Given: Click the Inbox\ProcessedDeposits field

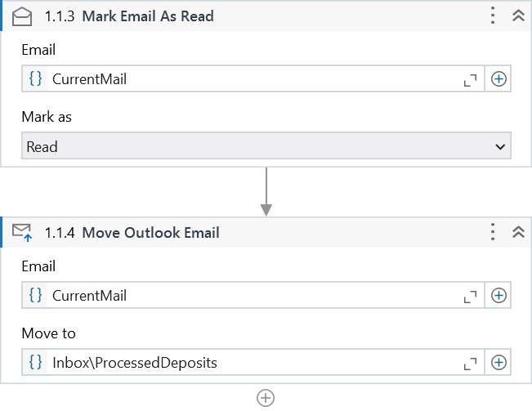Looking at the screenshot, I should tap(245, 362).
